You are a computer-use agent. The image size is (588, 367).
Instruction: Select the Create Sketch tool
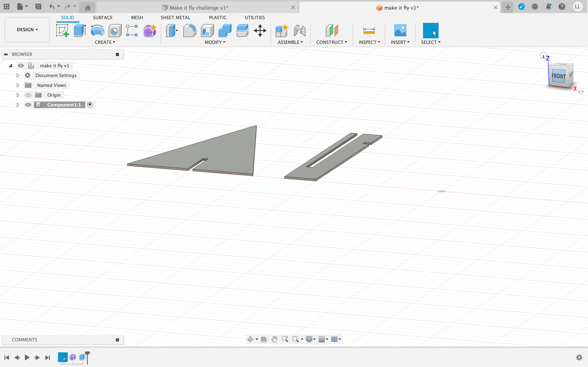(62, 31)
